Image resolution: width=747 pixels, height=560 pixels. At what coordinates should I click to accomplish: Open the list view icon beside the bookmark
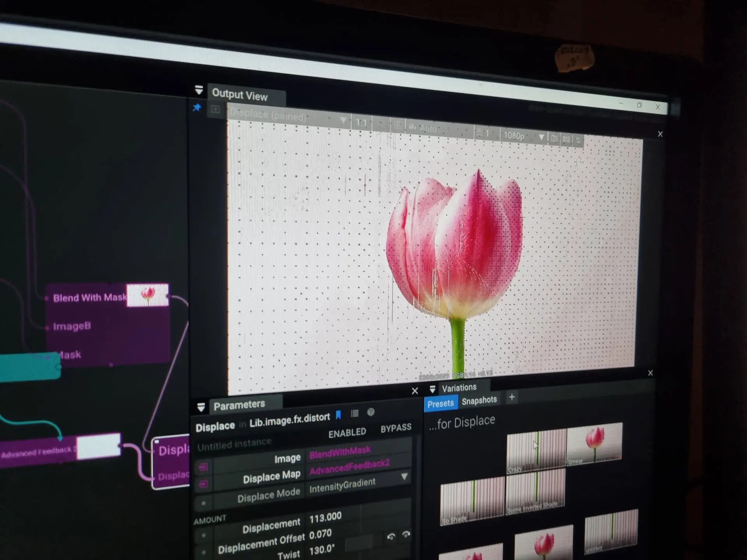pos(354,413)
